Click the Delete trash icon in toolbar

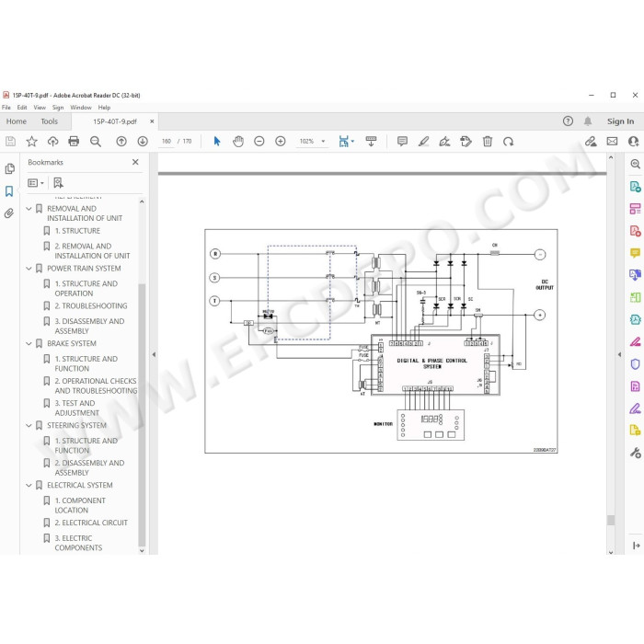click(x=487, y=142)
